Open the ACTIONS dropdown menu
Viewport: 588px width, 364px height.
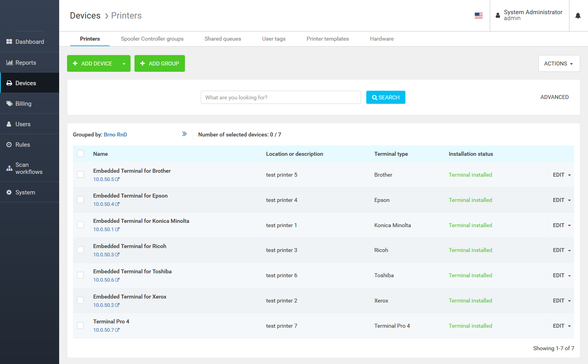tap(558, 63)
